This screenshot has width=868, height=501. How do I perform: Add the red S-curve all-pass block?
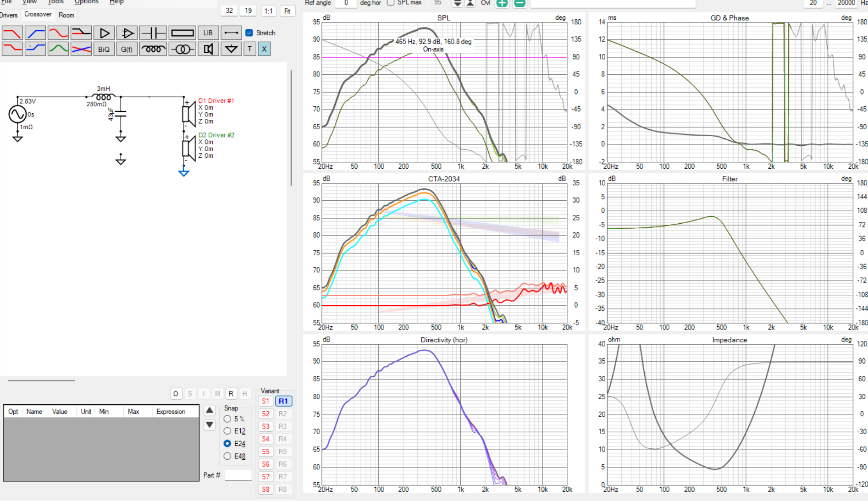coord(58,33)
